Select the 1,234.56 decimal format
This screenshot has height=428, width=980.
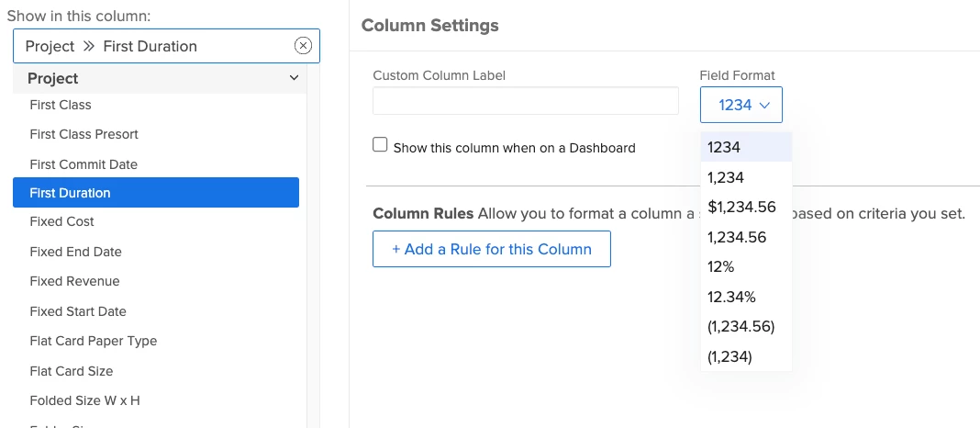coord(737,237)
